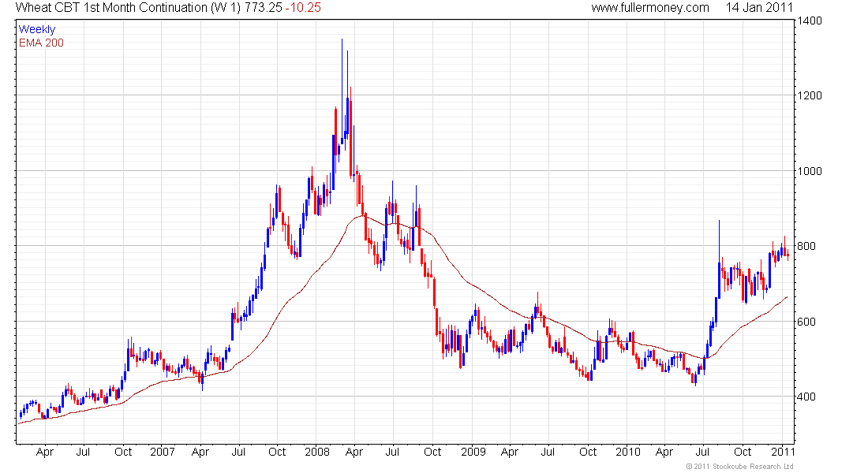Click the 'Oct' label just before 2007
This screenshot has width=868, height=473.
(x=123, y=452)
